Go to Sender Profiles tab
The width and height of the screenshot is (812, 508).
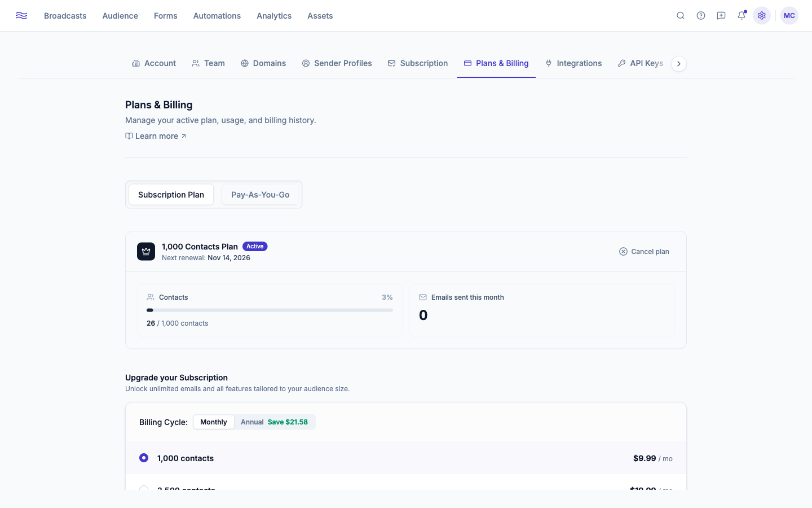point(337,63)
